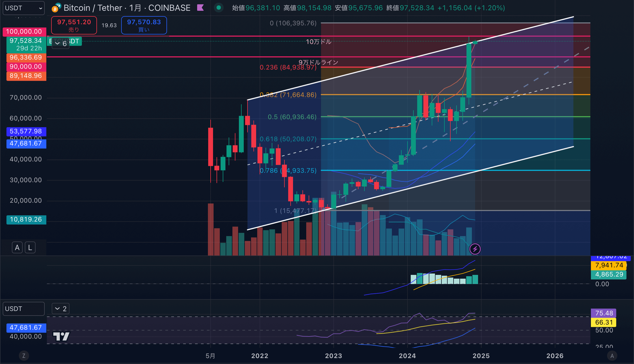Click the 10,819.26 teal price label

click(26, 219)
